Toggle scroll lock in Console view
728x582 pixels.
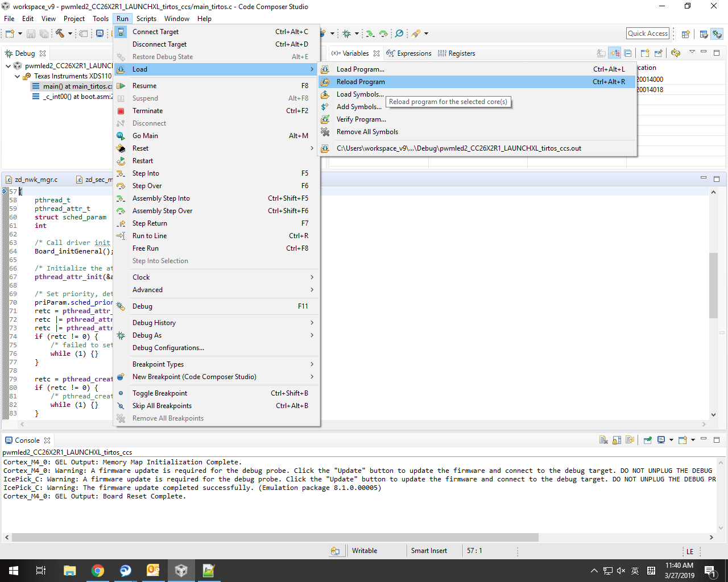(617, 440)
